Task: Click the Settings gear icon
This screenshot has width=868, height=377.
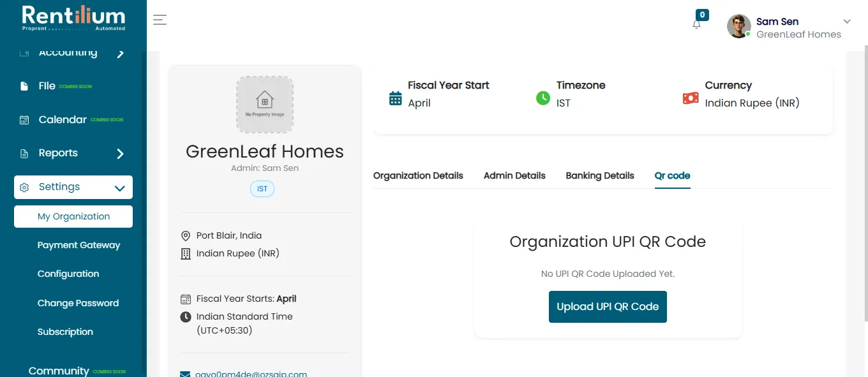Action: 24,188
